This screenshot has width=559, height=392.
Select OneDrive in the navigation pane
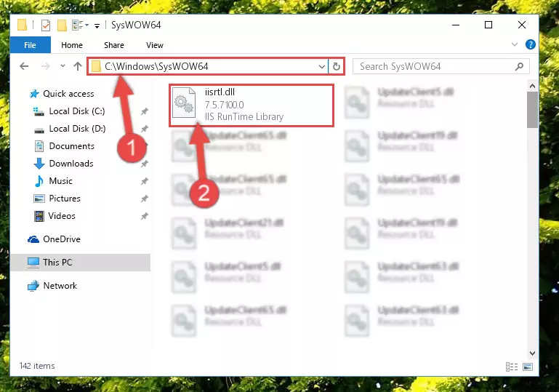point(62,239)
